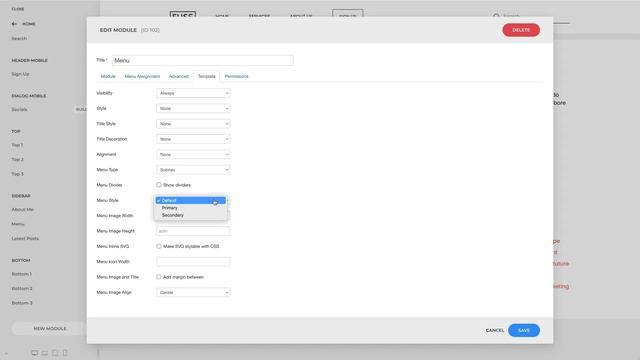Switch to the Permissions tab
The height and width of the screenshot is (360, 640).
pos(237,76)
